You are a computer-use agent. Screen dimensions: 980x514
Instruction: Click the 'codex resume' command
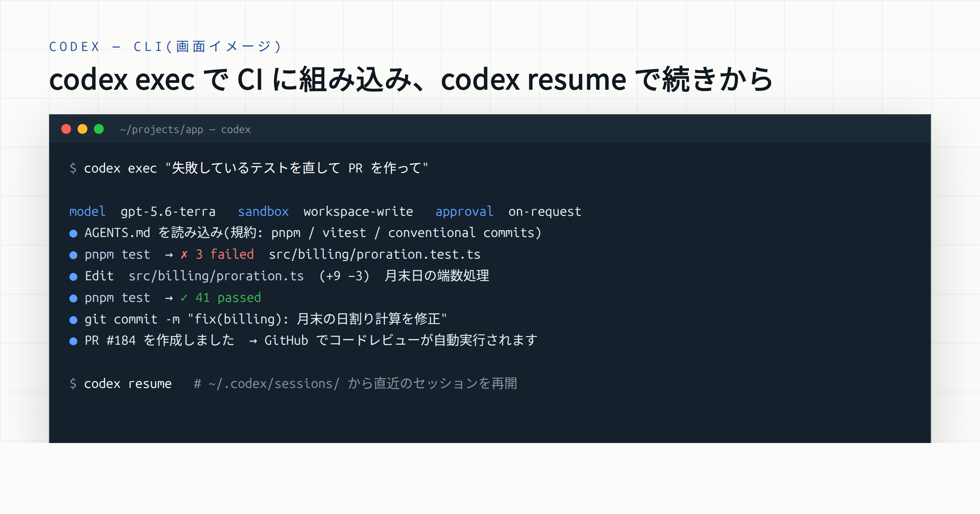pyautogui.click(x=128, y=383)
